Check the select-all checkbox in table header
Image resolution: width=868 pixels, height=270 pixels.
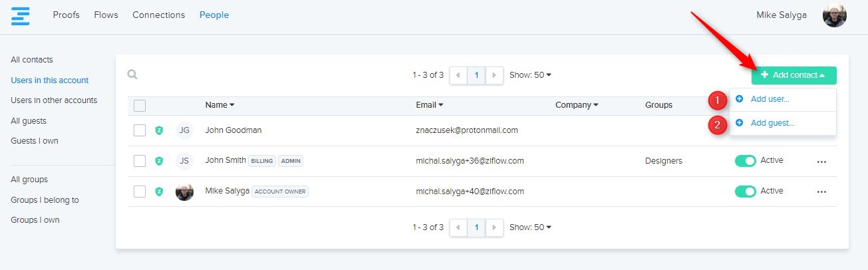pos(140,105)
